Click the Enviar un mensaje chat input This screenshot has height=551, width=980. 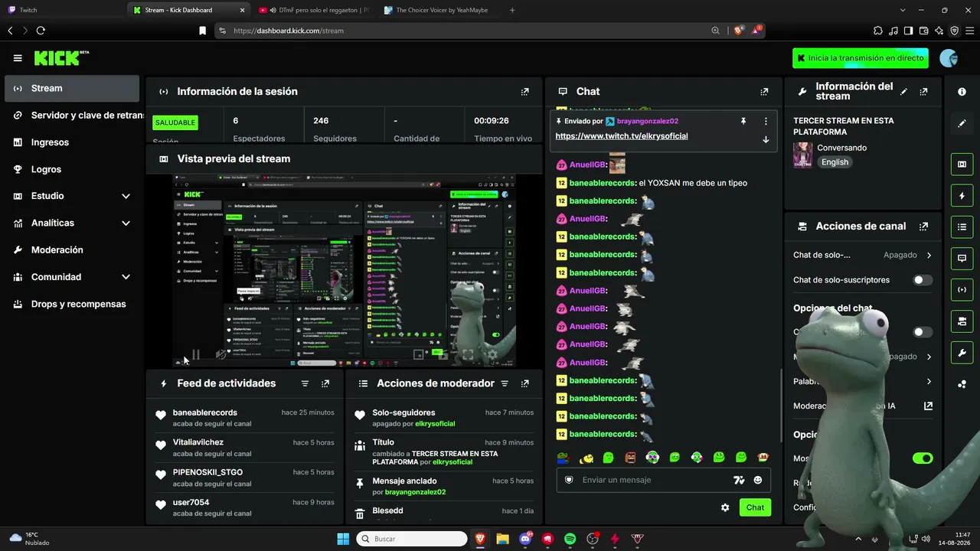pyautogui.click(x=651, y=480)
